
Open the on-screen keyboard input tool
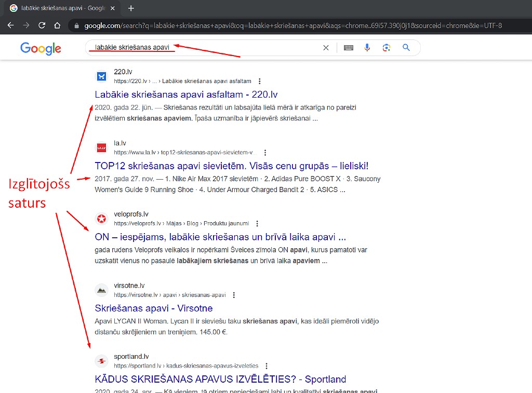(348, 48)
